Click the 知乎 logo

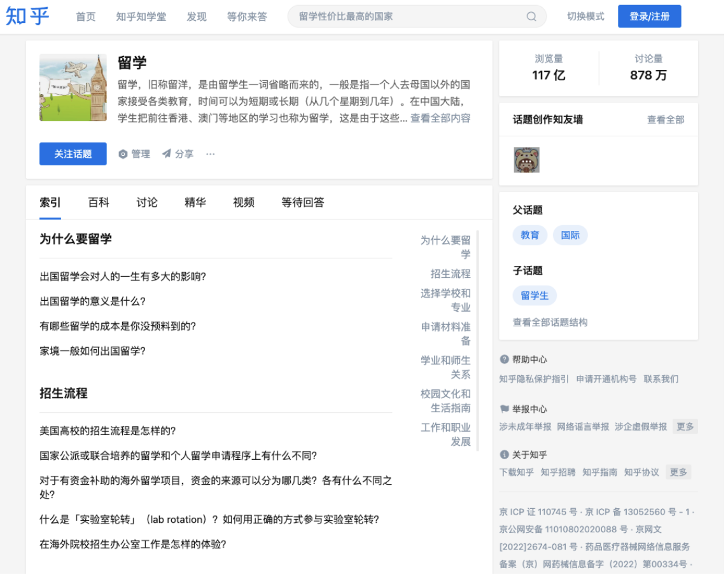pos(27,17)
